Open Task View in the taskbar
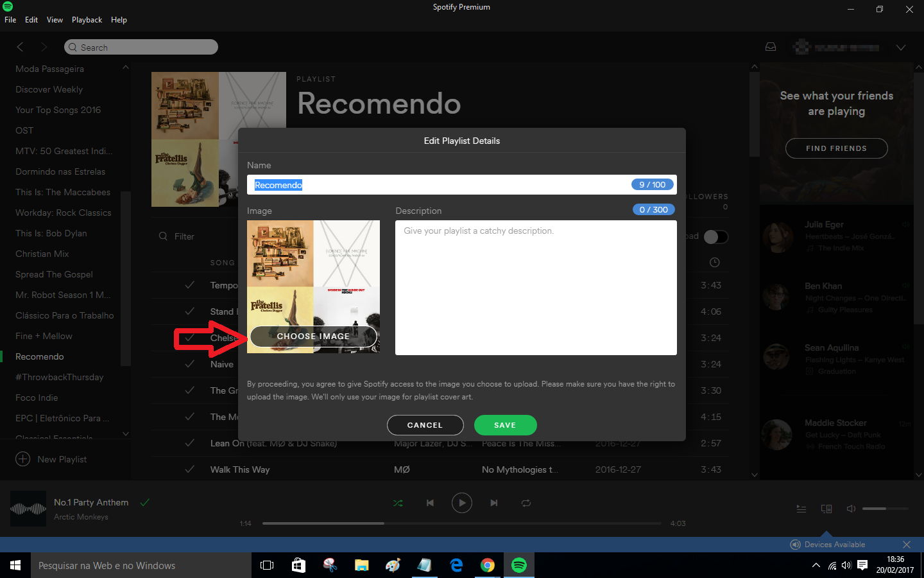924x578 pixels. [267, 565]
